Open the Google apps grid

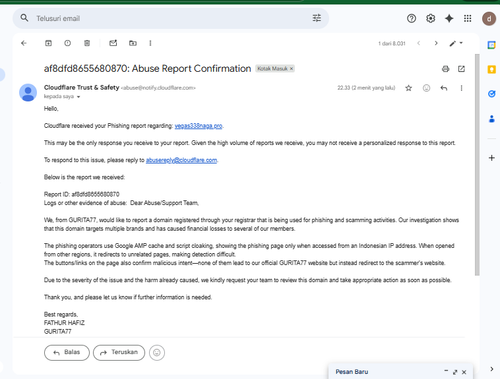(x=468, y=18)
